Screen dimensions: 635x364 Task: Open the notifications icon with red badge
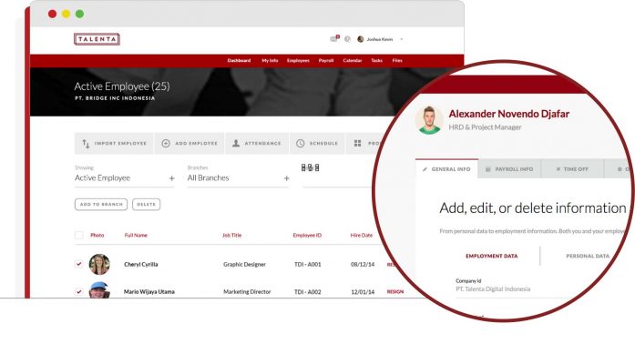click(x=334, y=39)
